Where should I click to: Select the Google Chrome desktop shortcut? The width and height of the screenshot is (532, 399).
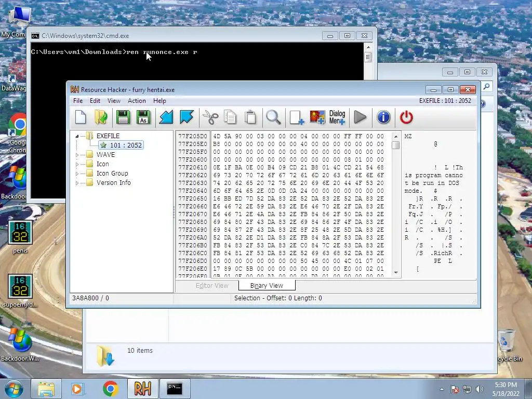tap(17, 134)
